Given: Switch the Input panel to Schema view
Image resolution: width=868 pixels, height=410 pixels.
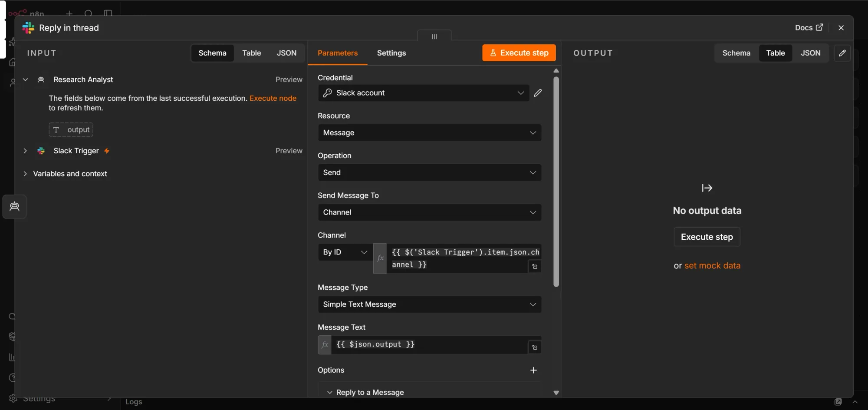Looking at the screenshot, I should (212, 53).
